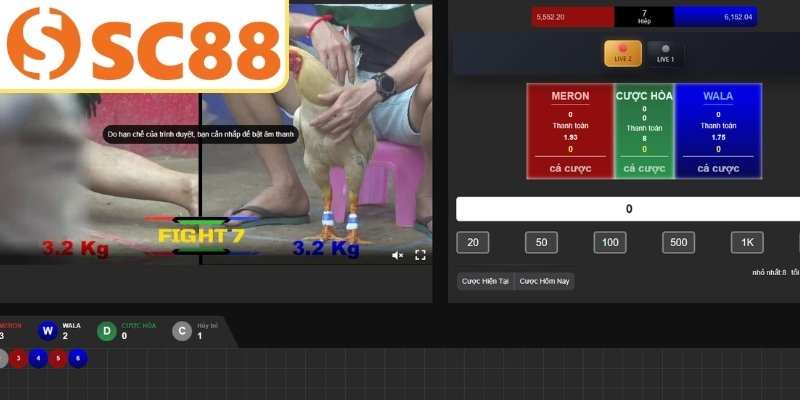This screenshot has height=400, width=800.
Task: Choose the 100 chip amount
Action: click(x=608, y=243)
